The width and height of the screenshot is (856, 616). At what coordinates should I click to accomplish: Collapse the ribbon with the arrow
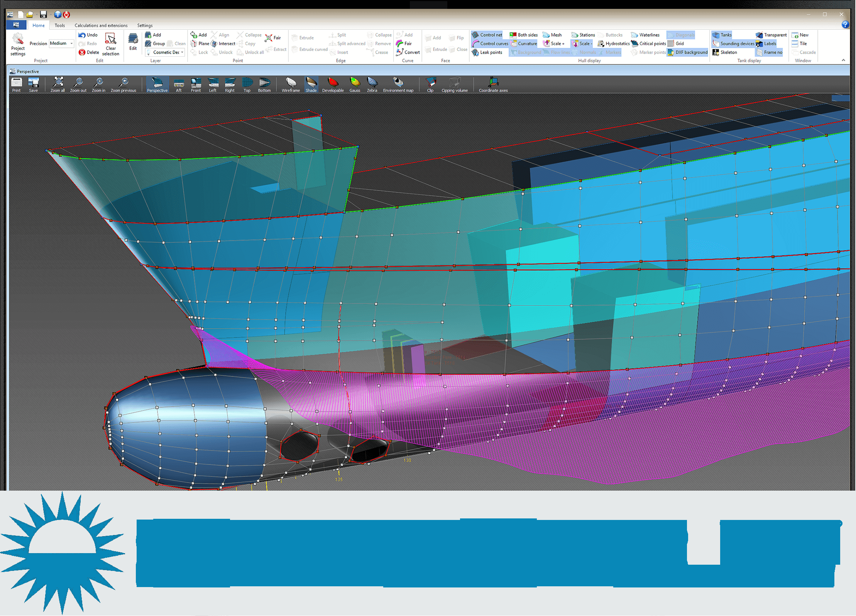point(843,60)
